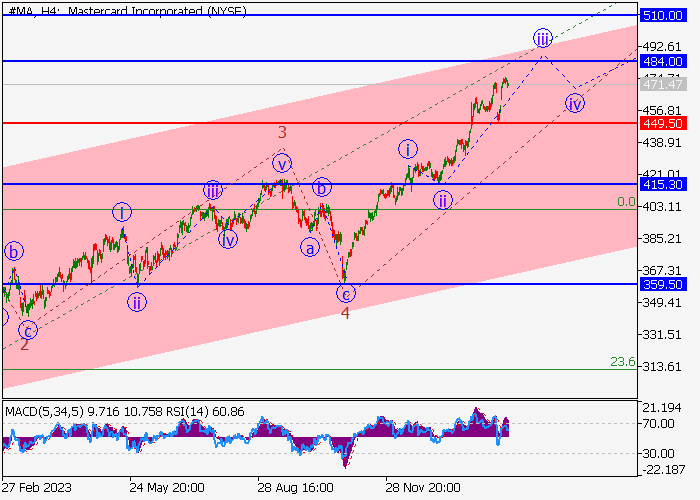Click the chart title Mastercard Incorporated (NYSE)
700x500 pixels.
[x=157, y=11]
